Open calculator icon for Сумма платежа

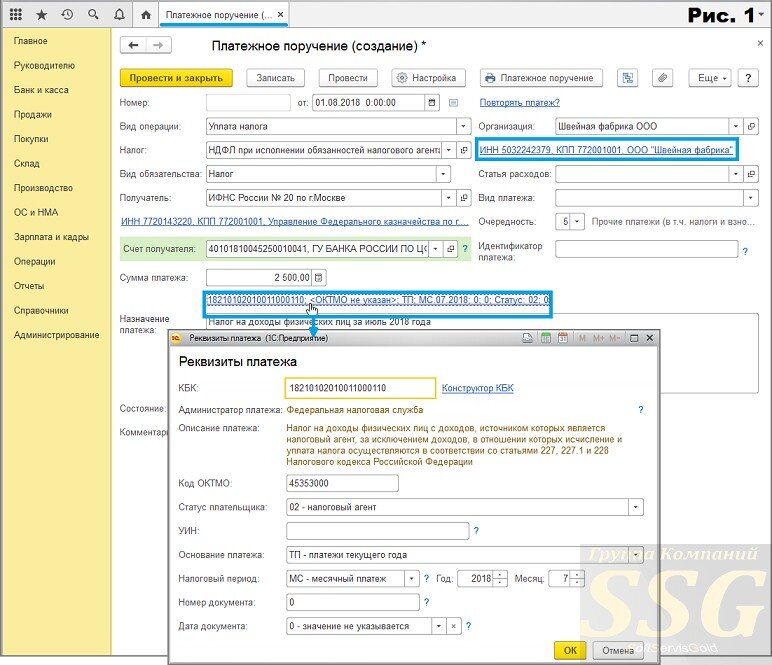click(319, 278)
